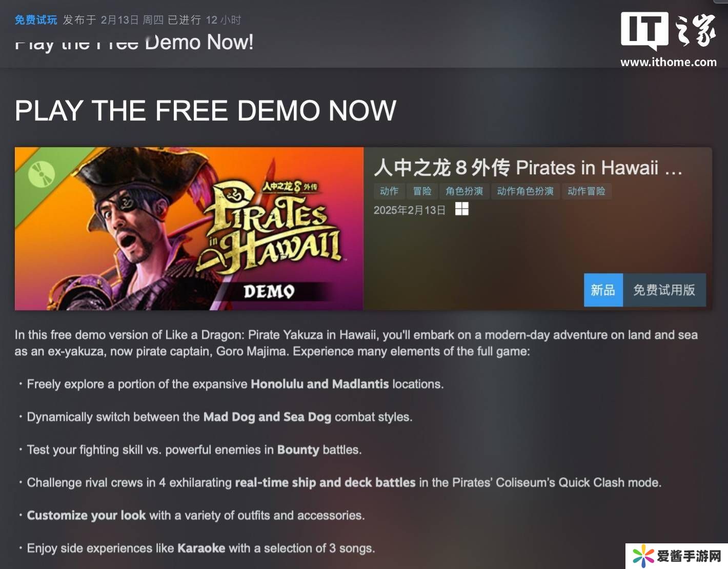Click the PLAY THE FREE DEMO NOW heading
This screenshot has height=569, width=728.
(206, 110)
